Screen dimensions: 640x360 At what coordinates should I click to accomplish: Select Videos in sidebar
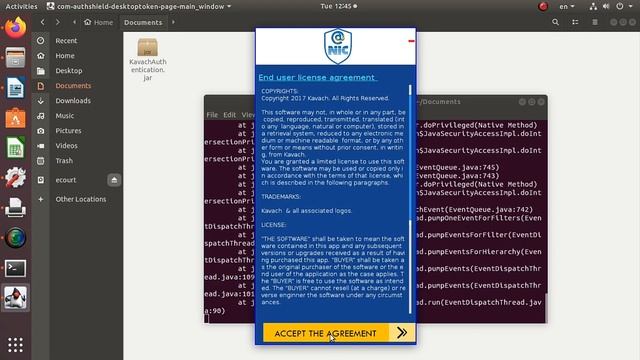point(78,146)
